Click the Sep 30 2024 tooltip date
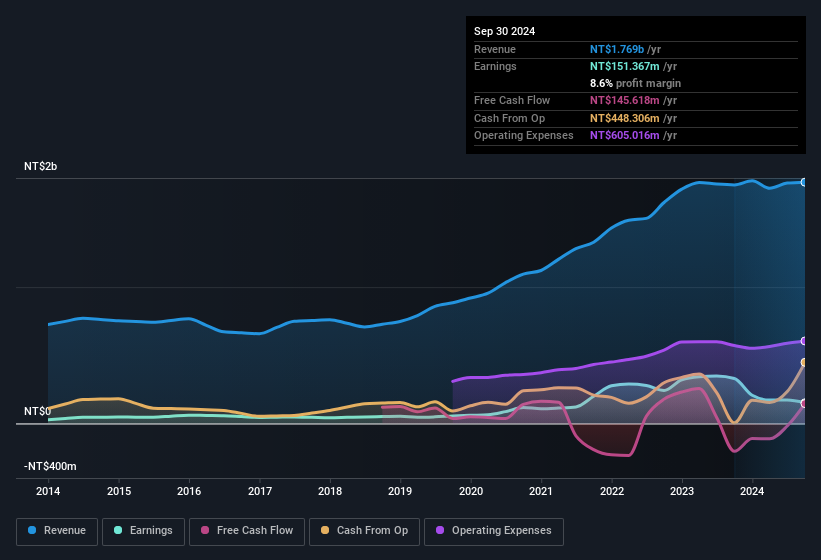821x560 pixels. coord(504,31)
